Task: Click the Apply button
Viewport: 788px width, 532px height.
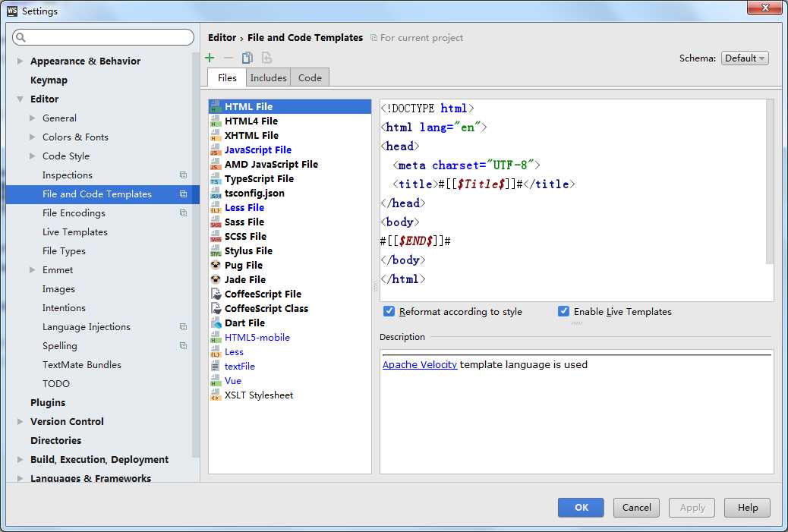Action: coord(692,508)
